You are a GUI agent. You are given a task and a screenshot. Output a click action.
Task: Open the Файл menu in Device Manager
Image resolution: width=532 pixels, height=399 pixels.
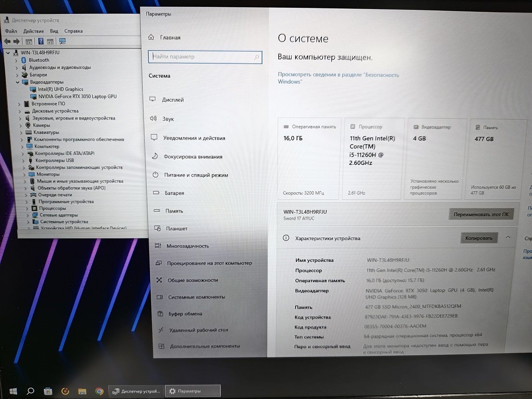tap(11, 31)
